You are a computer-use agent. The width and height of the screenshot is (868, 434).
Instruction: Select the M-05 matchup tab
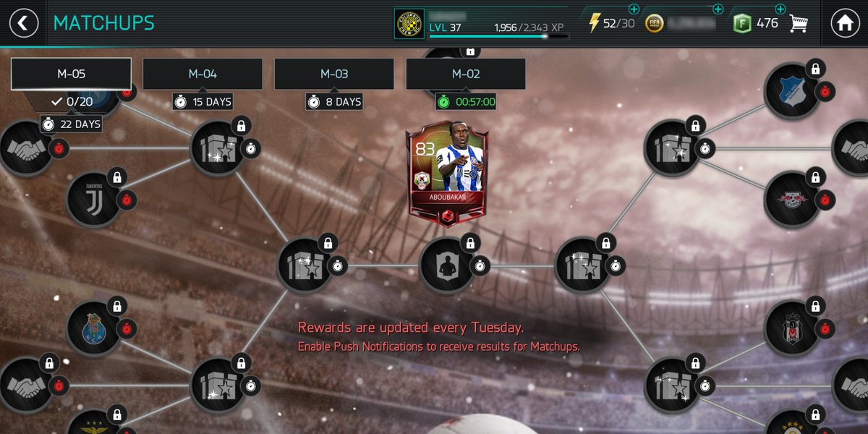[71, 74]
